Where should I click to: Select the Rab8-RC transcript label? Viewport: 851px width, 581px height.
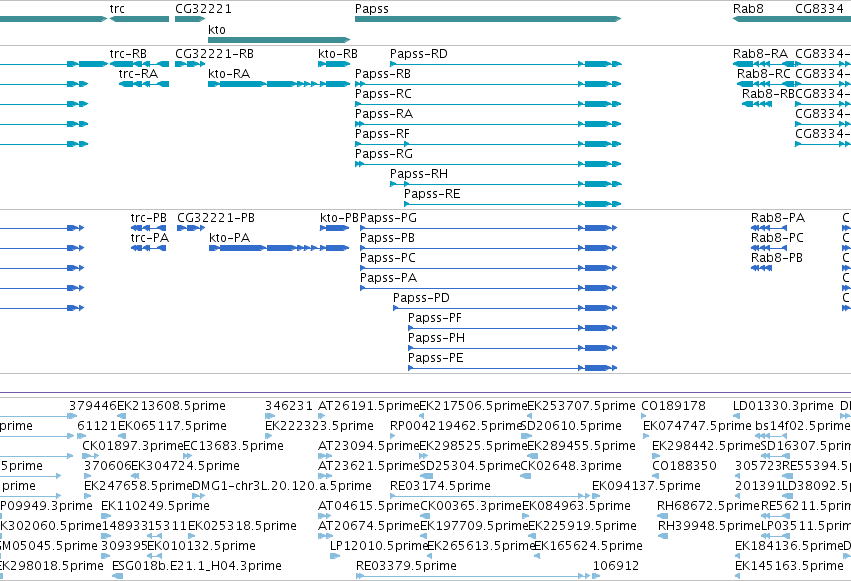[x=764, y=74]
